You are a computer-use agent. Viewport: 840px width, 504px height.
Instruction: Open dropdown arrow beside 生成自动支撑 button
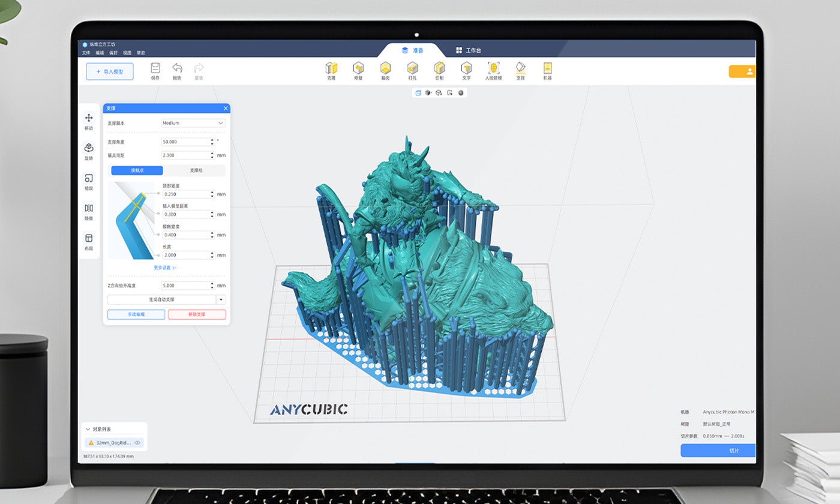pyautogui.click(x=221, y=299)
